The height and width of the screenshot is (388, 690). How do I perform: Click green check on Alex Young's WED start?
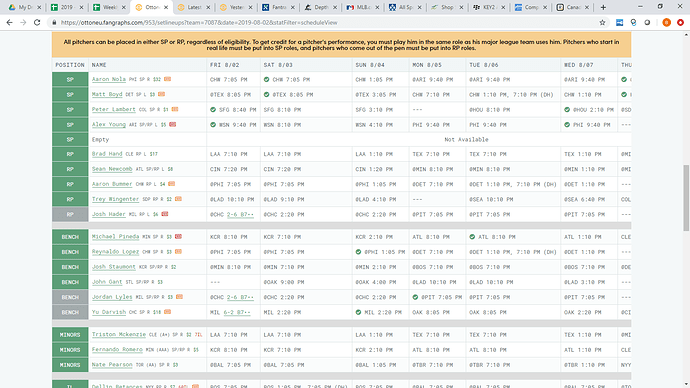pyautogui.click(x=567, y=124)
